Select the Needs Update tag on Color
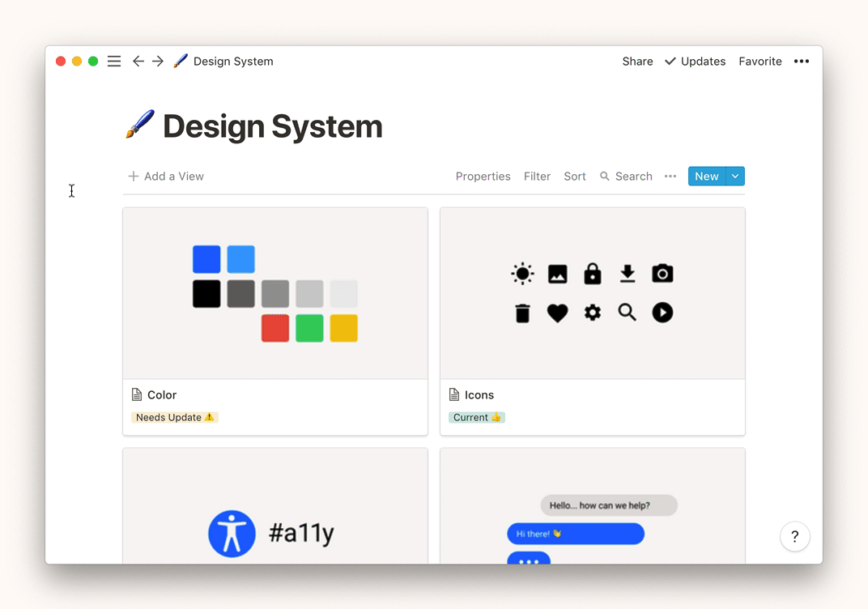868x609 pixels. coord(175,418)
